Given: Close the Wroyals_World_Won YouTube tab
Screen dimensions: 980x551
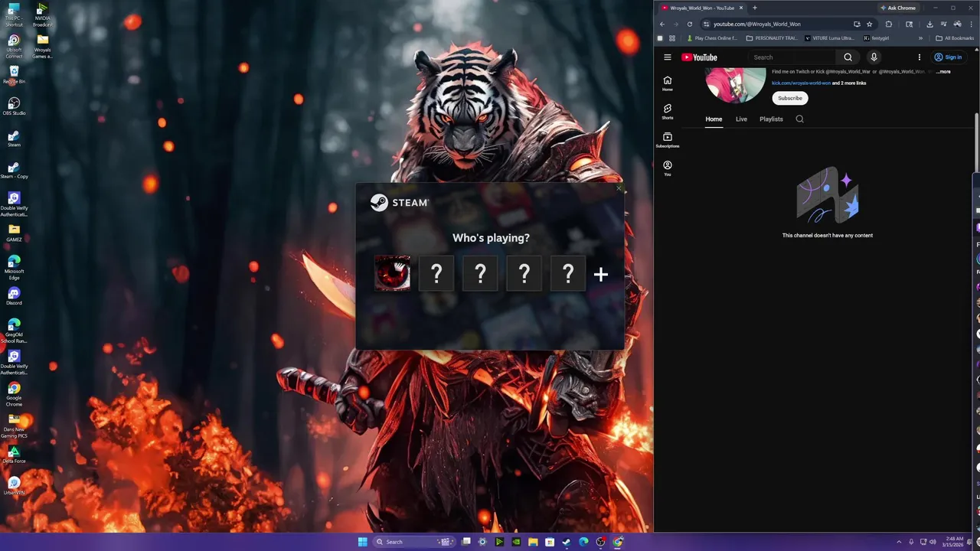Looking at the screenshot, I should 741,8.
